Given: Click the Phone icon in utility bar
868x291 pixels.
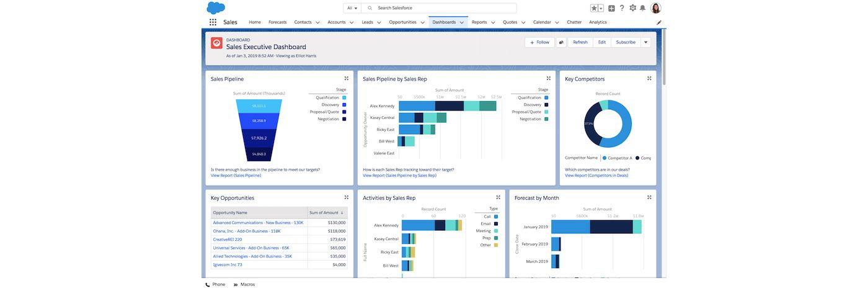Looking at the screenshot, I should coord(208,284).
